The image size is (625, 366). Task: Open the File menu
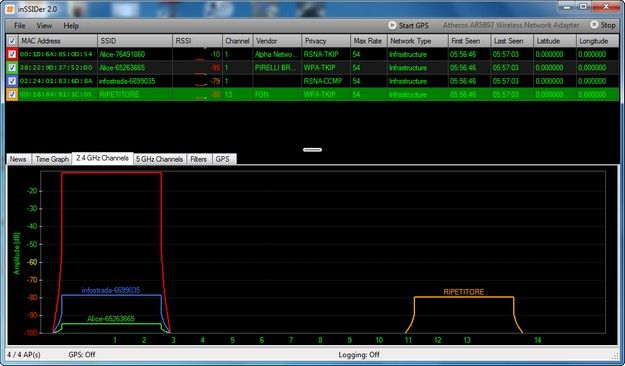click(x=20, y=26)
